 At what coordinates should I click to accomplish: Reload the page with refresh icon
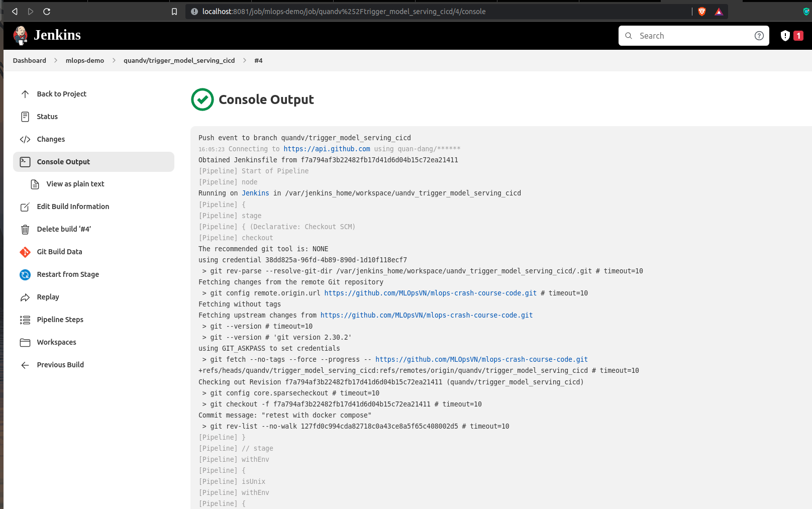tap(47, 12)
